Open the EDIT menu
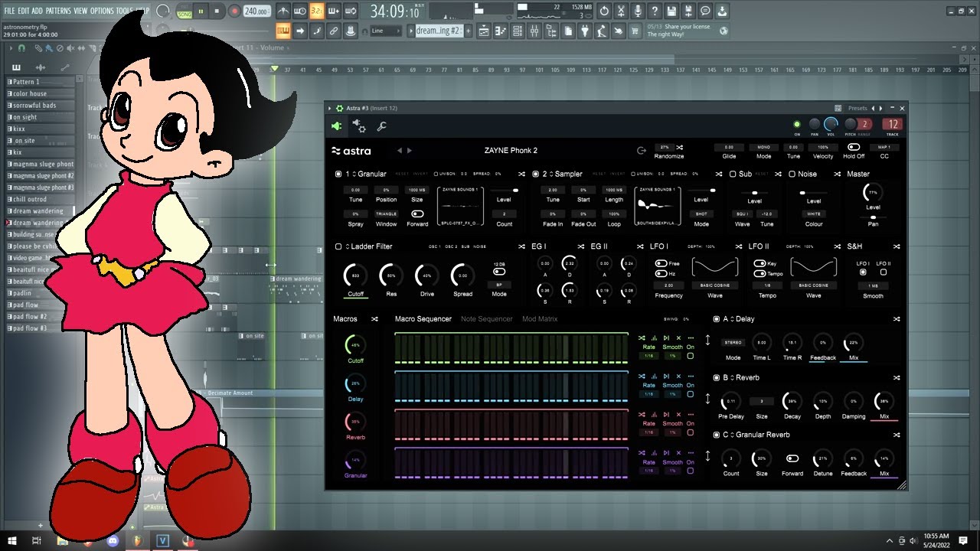980x551 pixels. pos(24,11)
